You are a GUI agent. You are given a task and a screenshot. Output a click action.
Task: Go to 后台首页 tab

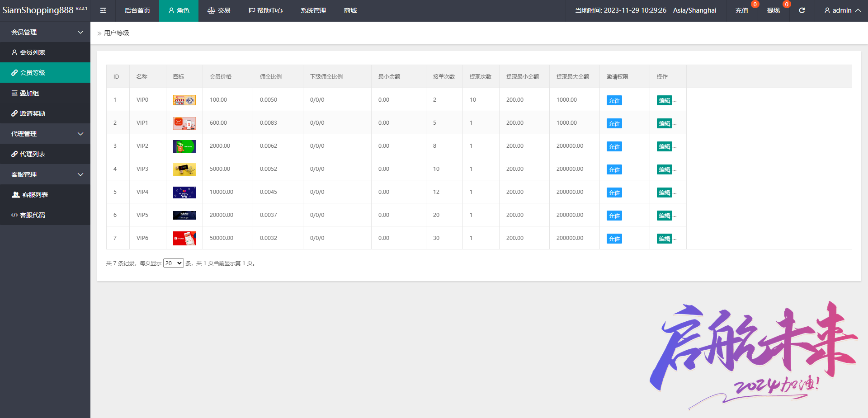point(137,10)
